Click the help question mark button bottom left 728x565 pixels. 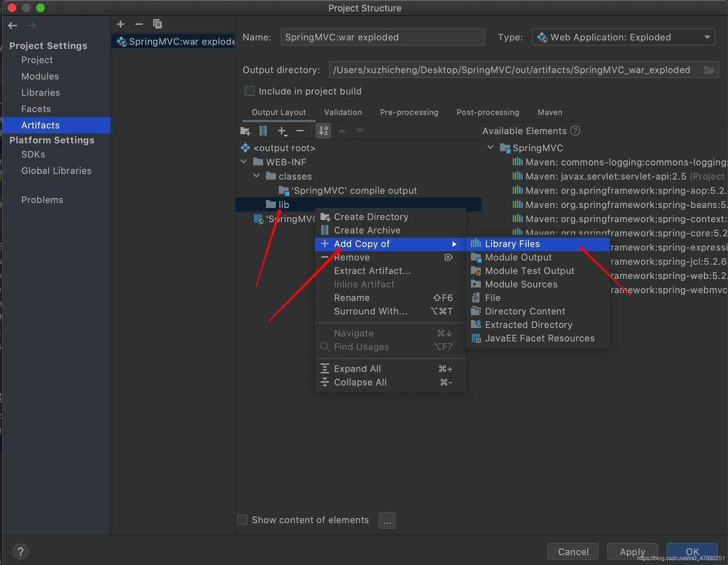pos(21,551)
